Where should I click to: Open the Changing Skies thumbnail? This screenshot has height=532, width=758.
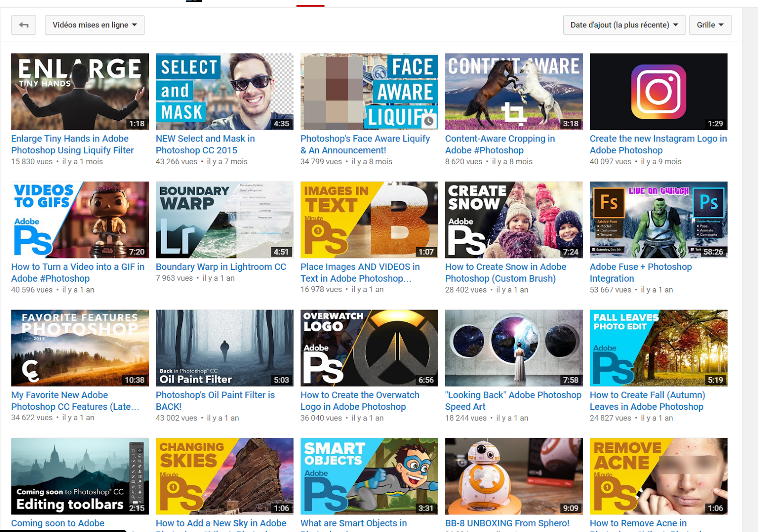click(x=225, y=476)
